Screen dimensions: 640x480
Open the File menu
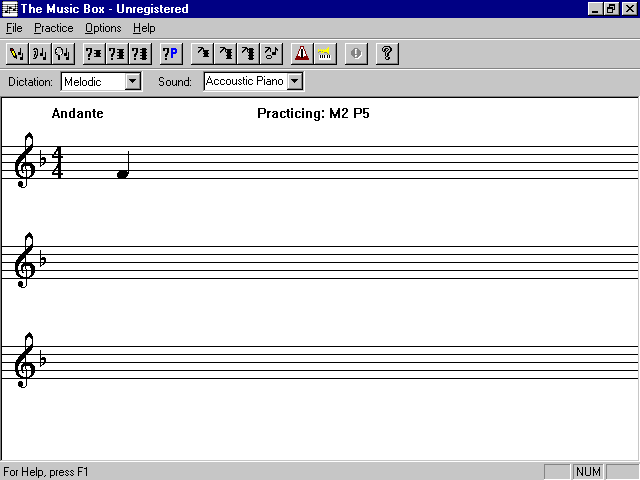click(14, 28)
